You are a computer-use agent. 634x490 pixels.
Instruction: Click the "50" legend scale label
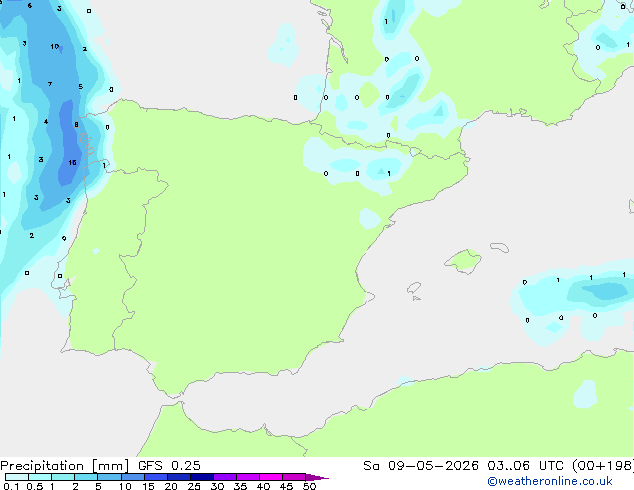[309, 486]
